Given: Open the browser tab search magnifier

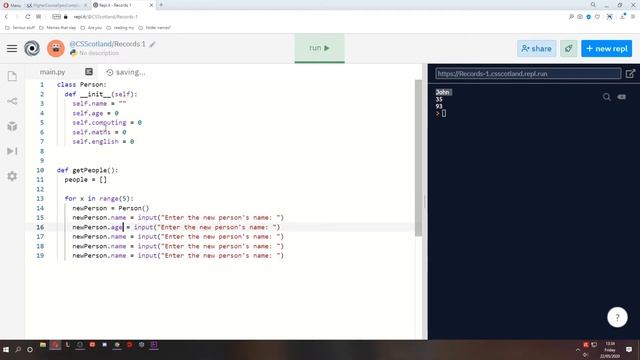Looking at the screenshot, I should 593,5.
